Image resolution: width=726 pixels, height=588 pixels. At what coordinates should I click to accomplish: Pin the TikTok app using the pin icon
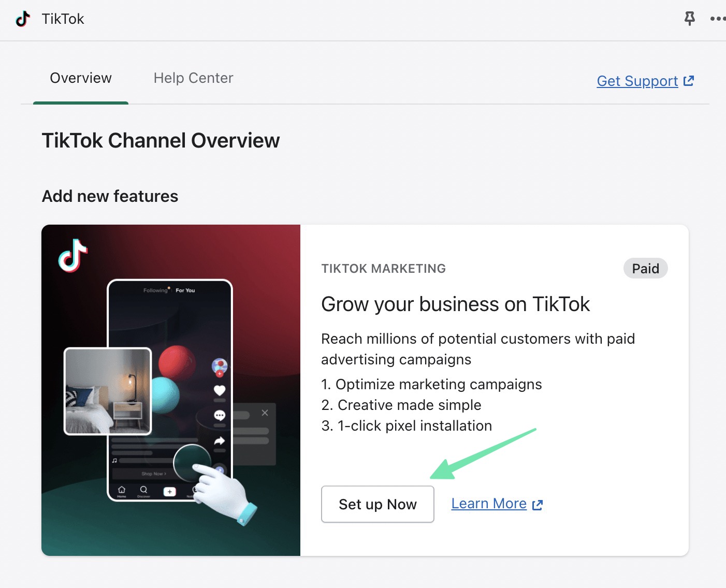(689, 19)
